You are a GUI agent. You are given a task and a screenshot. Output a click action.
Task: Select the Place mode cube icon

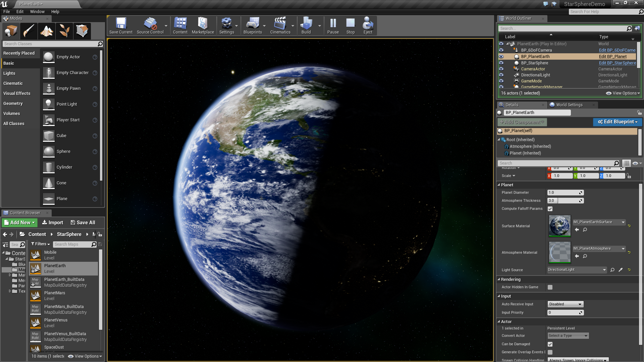pos(11,31)
